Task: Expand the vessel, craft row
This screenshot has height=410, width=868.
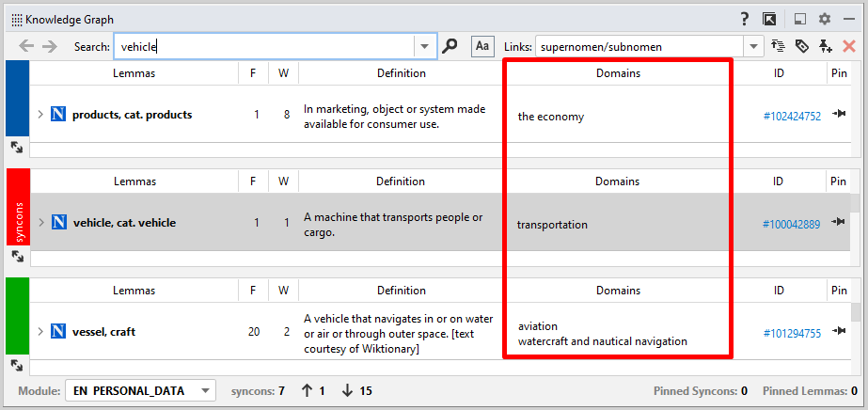Action: [x=40, y=332]
